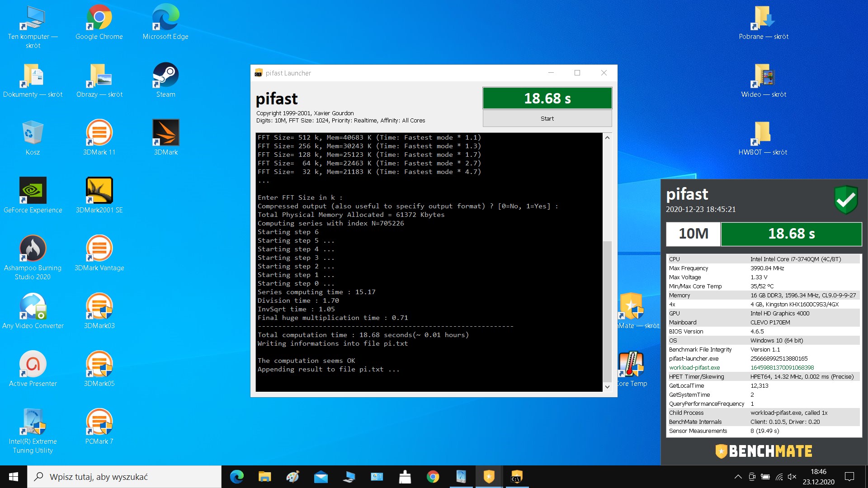Image resolution: width=868 pixels, height=488 pixels.
Task: Launch 3DMark05 desktop icon
Action: pyautogui.click(x=99, y=370)
